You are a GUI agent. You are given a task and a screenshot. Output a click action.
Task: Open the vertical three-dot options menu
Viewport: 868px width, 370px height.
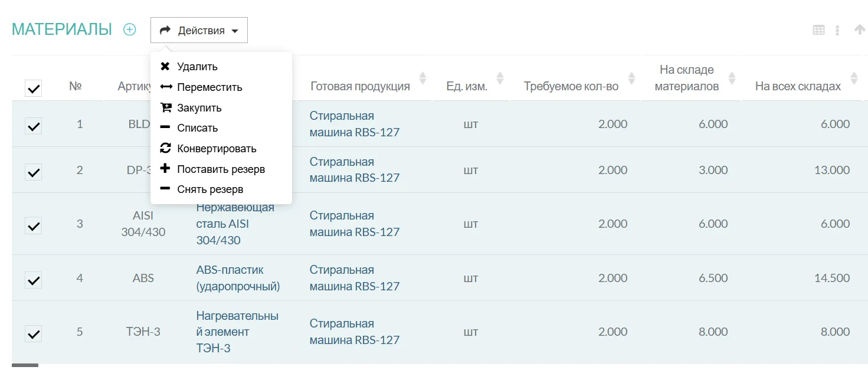click(x=837, y=30)
